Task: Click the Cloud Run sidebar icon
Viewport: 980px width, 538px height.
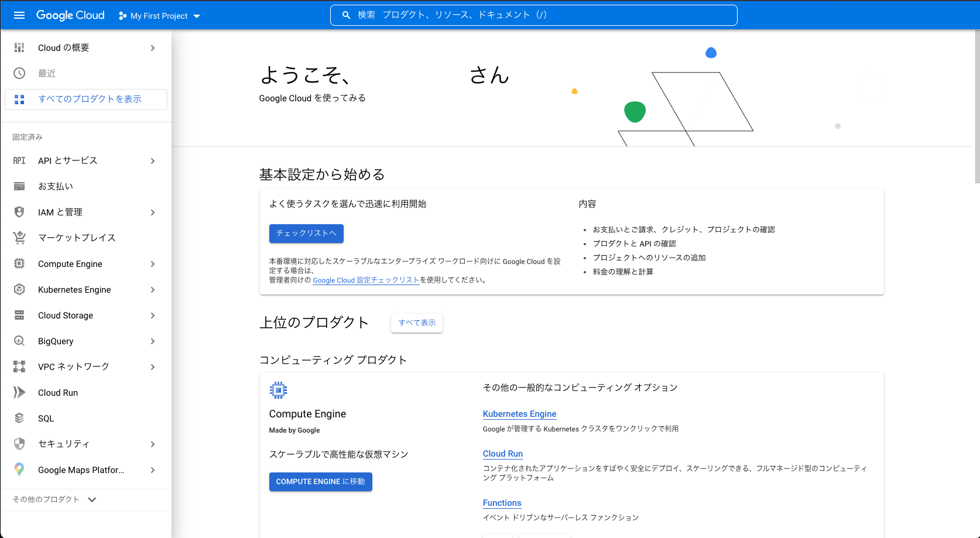Action: coord(19,392)
